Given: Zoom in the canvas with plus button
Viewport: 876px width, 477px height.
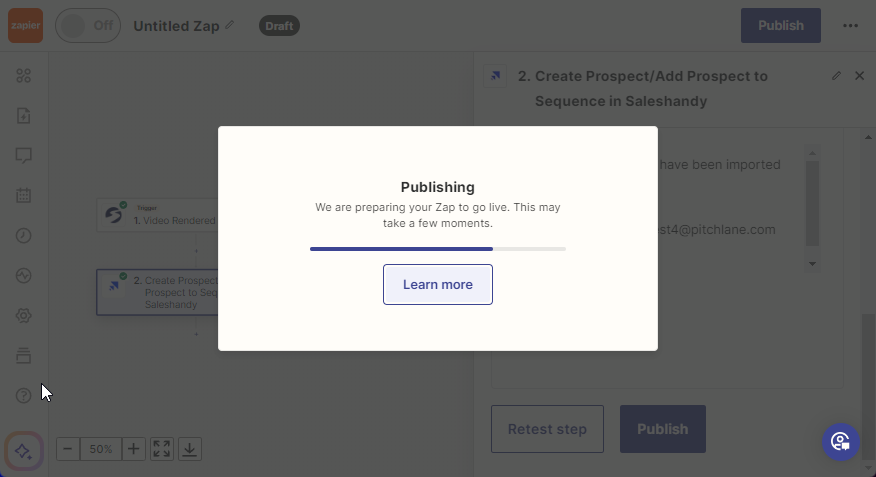Looking at the screenshot, I should [x=134, y=449].
